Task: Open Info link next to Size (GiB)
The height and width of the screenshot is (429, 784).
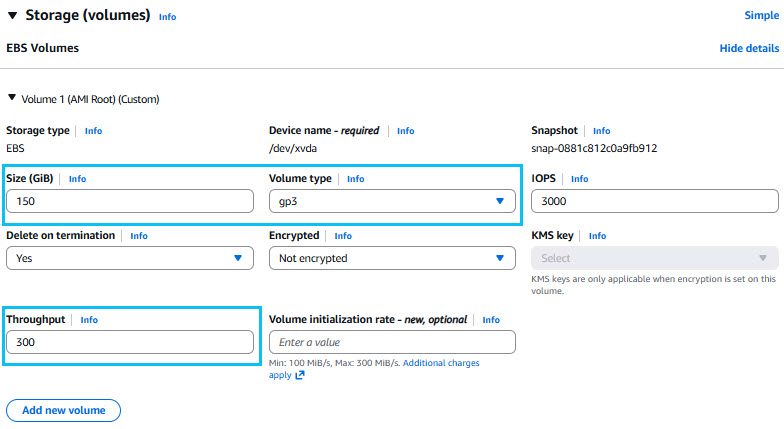Action: click(78, 179)
